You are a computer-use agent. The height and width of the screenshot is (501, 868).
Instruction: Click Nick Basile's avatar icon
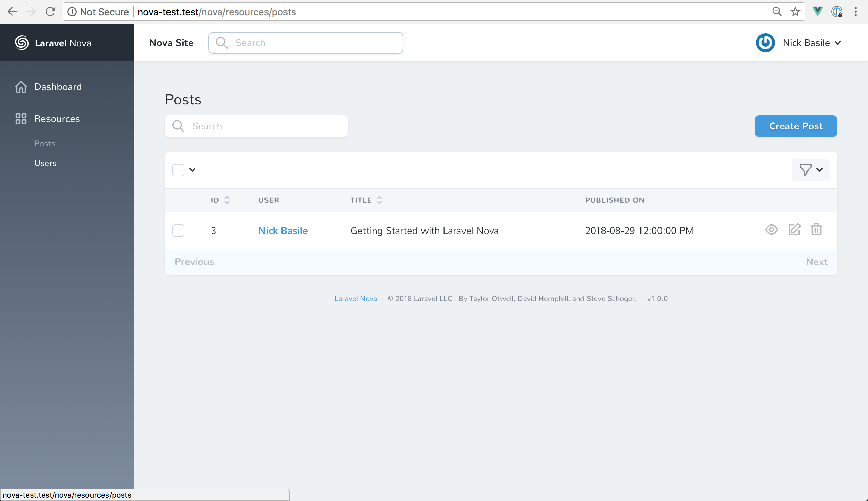[765, 43]
